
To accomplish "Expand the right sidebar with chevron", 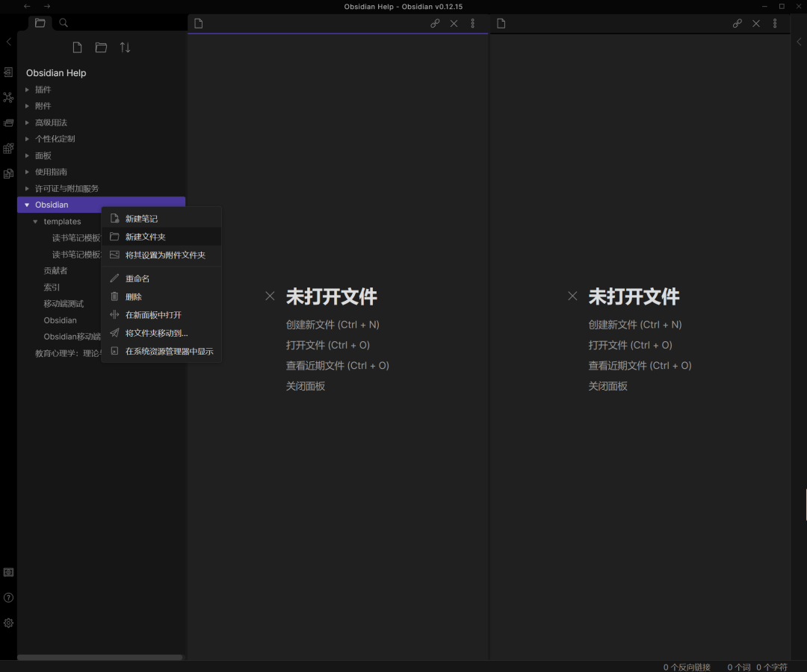I will tap(799, 42).
